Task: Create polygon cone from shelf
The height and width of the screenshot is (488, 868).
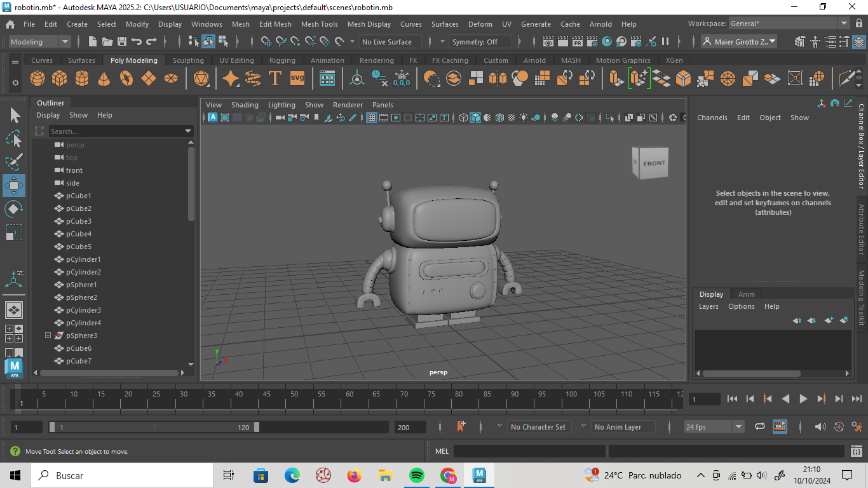Action: tap(104, 79)
